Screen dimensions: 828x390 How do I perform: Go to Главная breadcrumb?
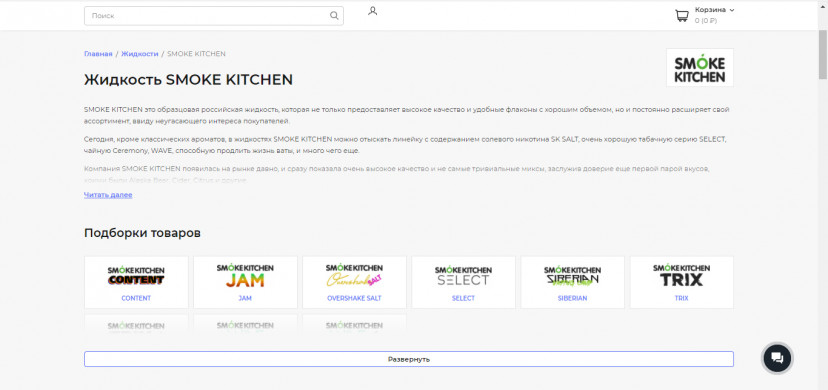(98, 54)
